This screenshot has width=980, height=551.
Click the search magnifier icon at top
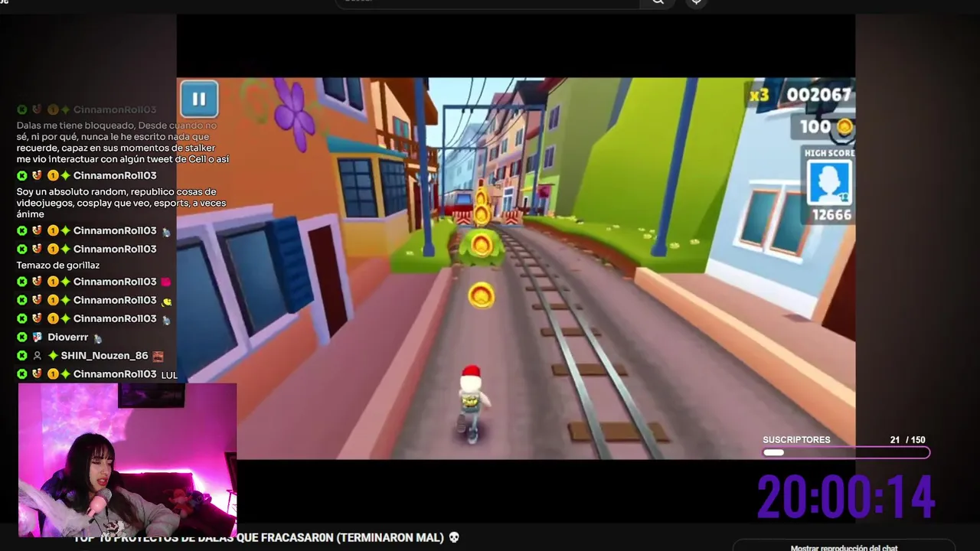tap(658, 2)
